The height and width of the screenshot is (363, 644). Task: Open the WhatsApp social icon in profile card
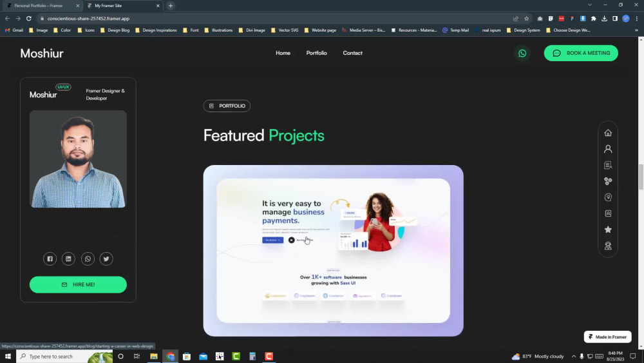88,259
